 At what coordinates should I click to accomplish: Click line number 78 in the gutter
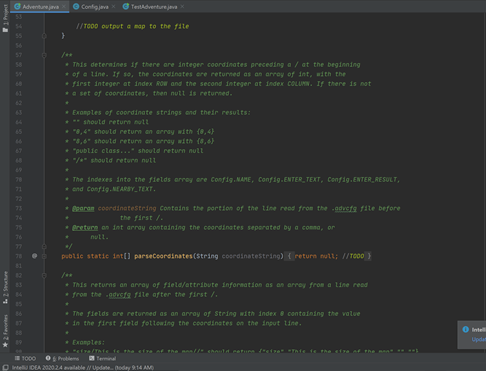coord(19,256)
